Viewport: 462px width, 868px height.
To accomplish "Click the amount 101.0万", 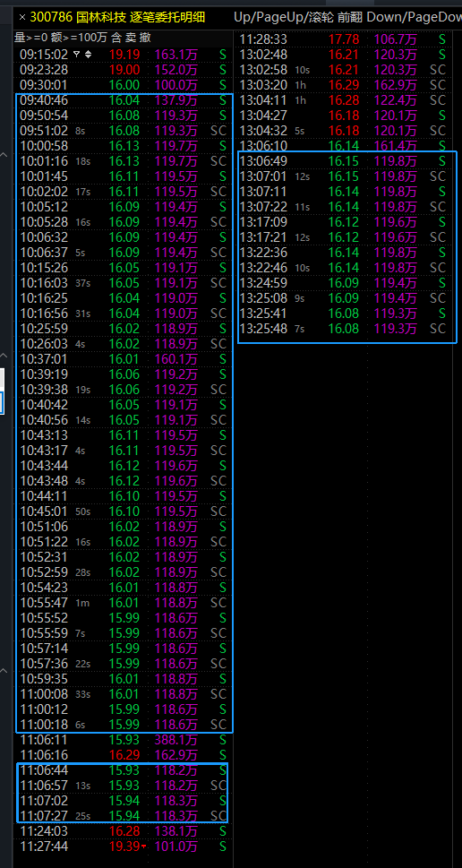I will (176, 847).
